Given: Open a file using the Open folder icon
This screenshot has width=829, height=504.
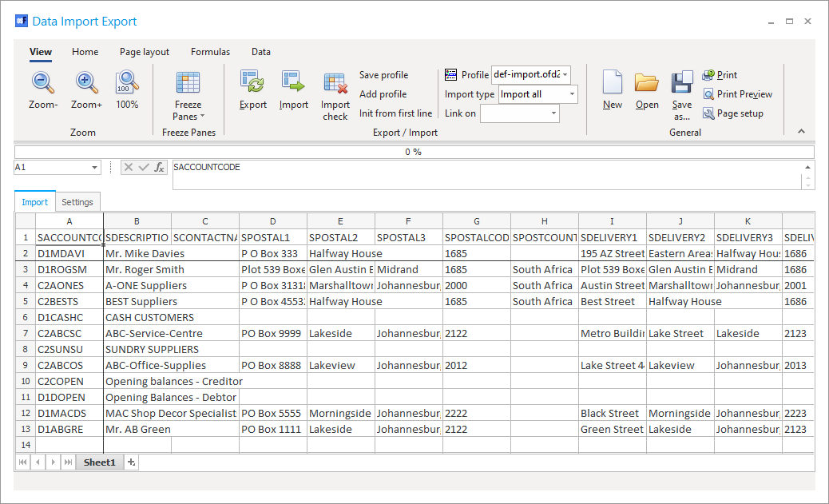Looking at the screenshot, I should tap(647, 83).
